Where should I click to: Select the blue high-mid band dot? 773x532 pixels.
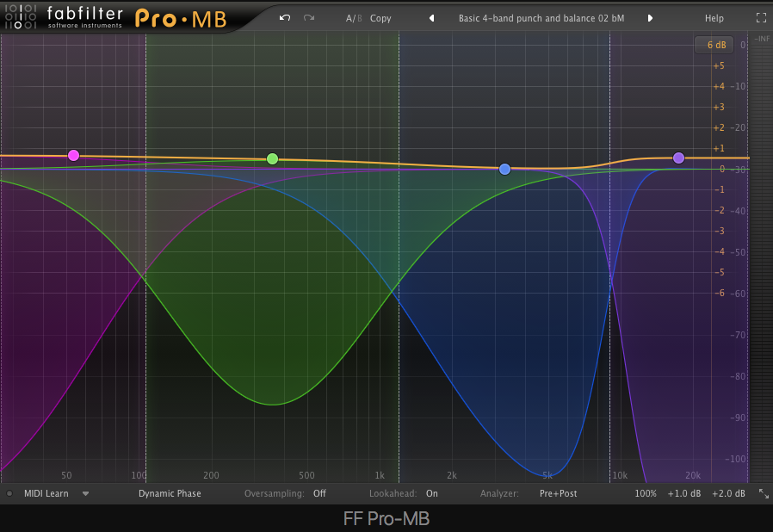pos(504,170)
